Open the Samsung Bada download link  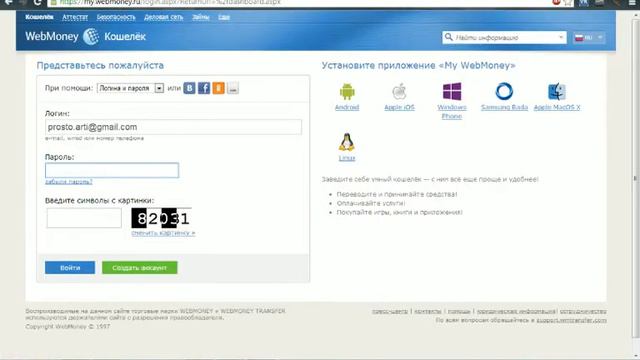[504, 107]
